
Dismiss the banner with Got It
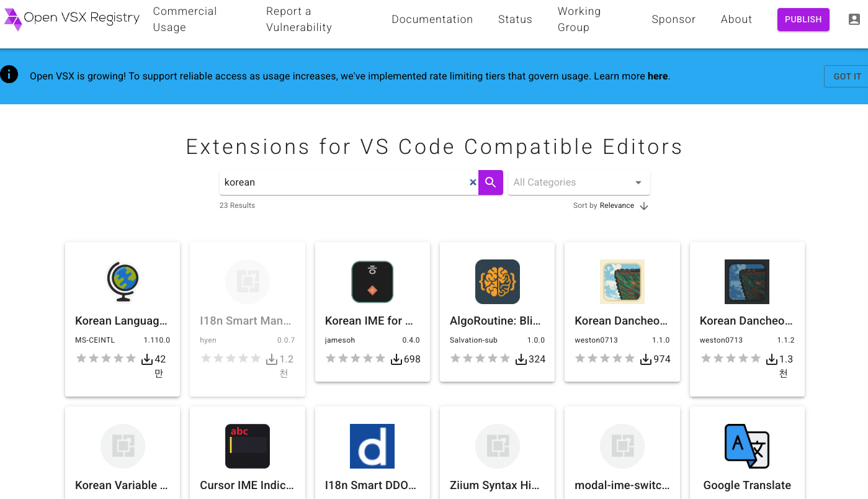pyautogui.click(x=847, y=76)
